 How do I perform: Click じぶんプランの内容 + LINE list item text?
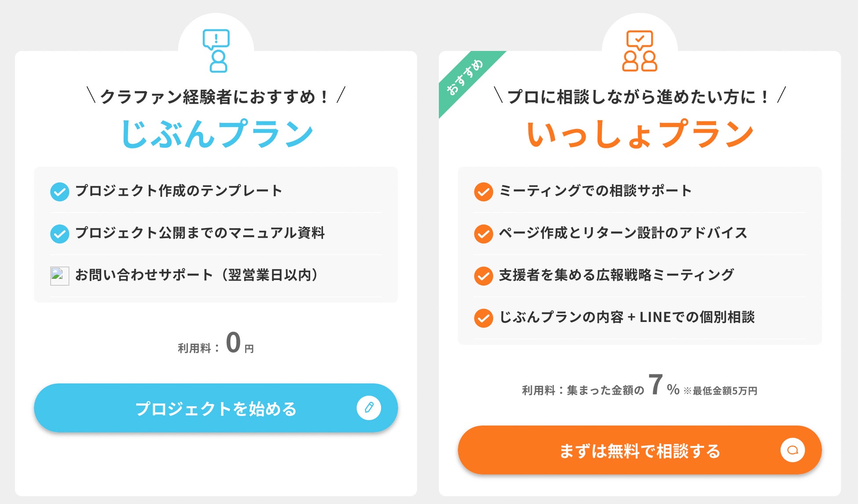[x=627, y=317]
